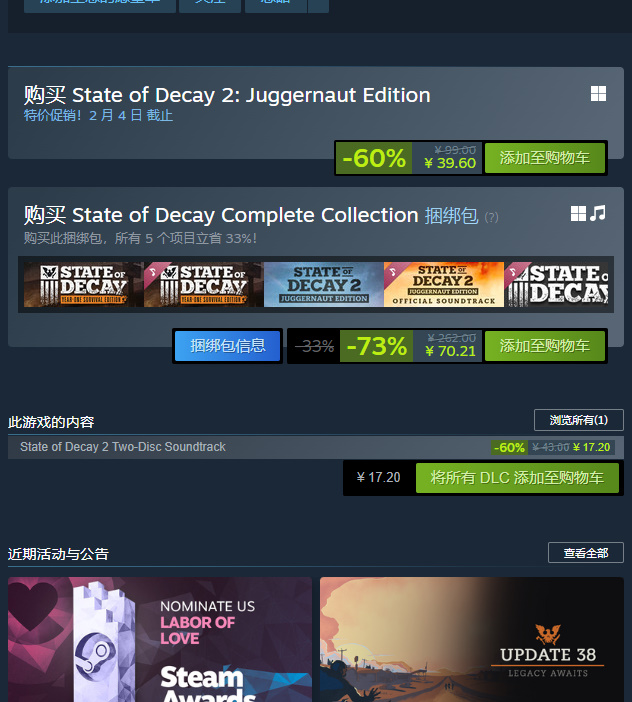Viewport: 632px width, 702px height.
Task: Click the Windows icon on Complete Collection bundle
Action: point(578,214)
